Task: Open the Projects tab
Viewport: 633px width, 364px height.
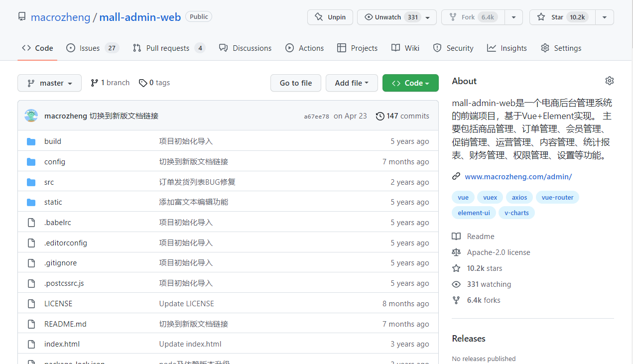Action: (x=357, y=48)
